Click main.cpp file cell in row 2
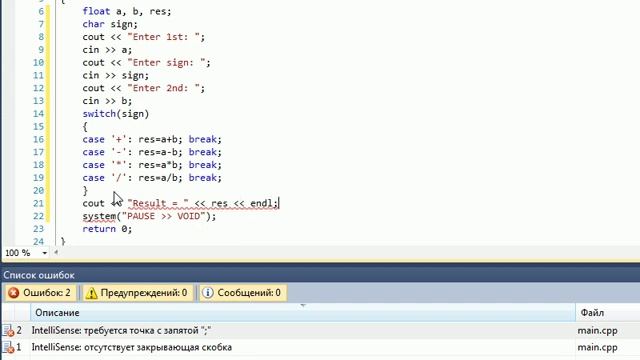Screen dimensions: 640x360 (597, 331)
